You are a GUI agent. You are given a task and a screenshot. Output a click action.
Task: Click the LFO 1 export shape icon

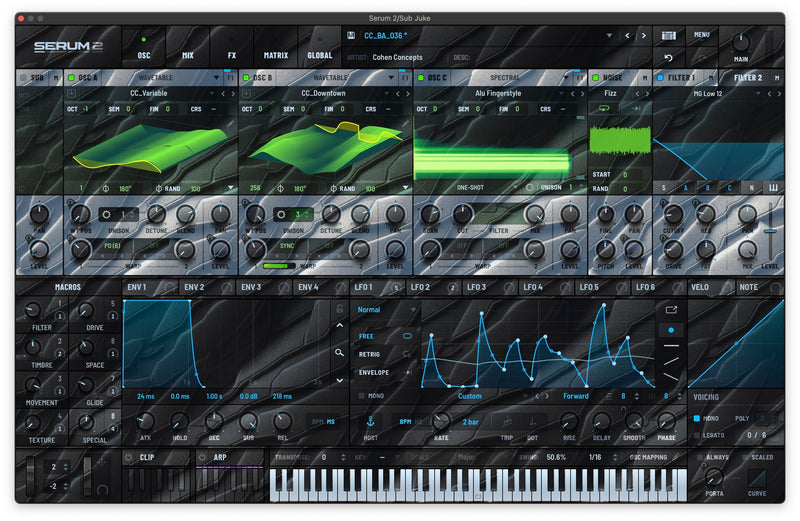tap(671, 310)
